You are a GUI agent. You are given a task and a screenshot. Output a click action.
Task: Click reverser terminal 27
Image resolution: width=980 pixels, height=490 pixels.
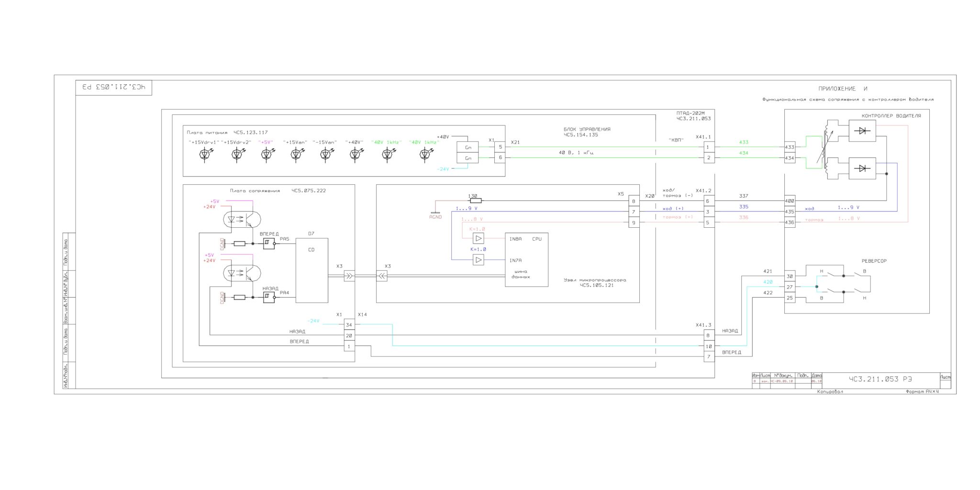pos(790,287)
